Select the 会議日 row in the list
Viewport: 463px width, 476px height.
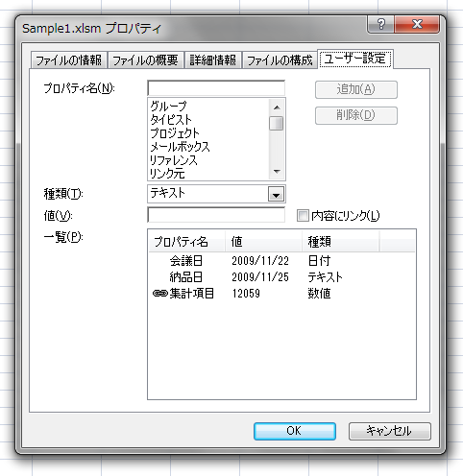pyautogui.click(x=281, y=261)
